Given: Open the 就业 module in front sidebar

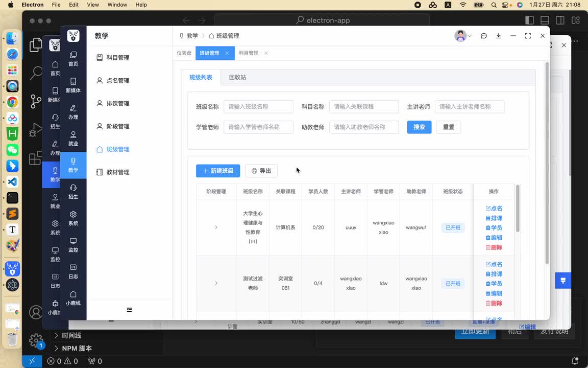Looking at the screenshot, I should [73, 139].
